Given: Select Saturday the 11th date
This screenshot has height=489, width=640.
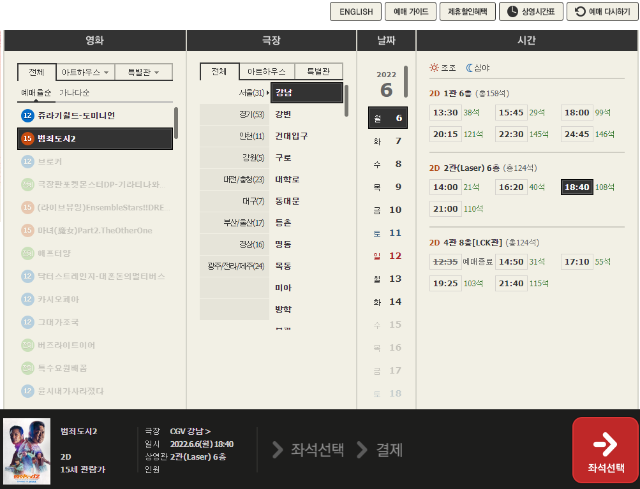Looking at the screenshot, I should coord(388,233).
